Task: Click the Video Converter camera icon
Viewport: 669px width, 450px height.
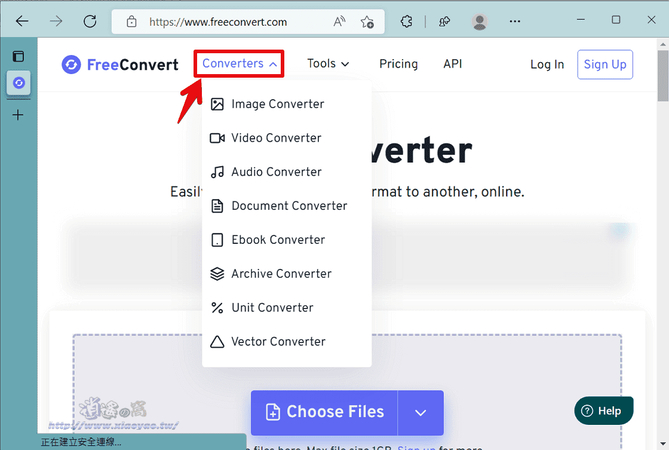Action: [217, 138]
